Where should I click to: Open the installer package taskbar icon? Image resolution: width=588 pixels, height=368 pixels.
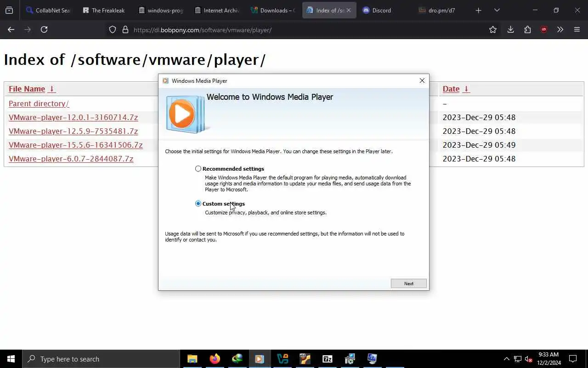point(350,359)
